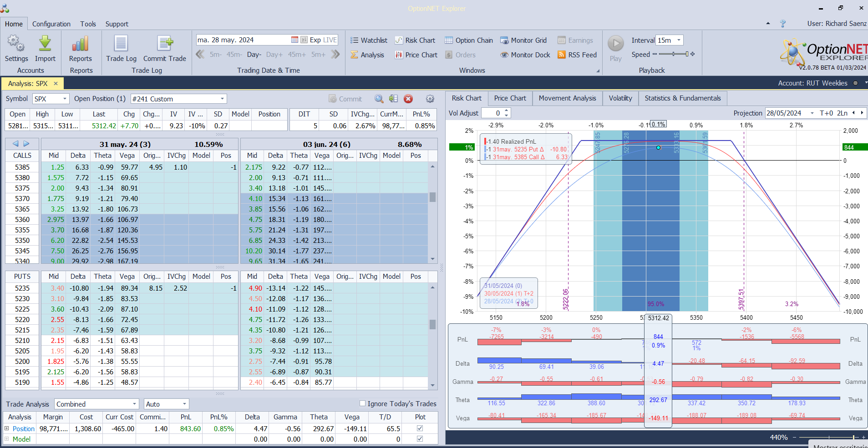Enable Ignore Today's Trades checkbox
This screenshot has width=868, height=448.
click(363, 403)
